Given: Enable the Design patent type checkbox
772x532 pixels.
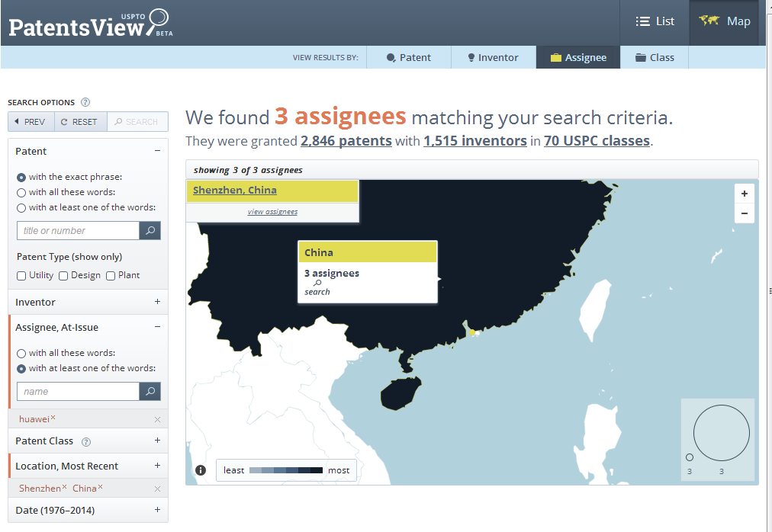Looking at the screenshot, I should click(x=63, y=275).
